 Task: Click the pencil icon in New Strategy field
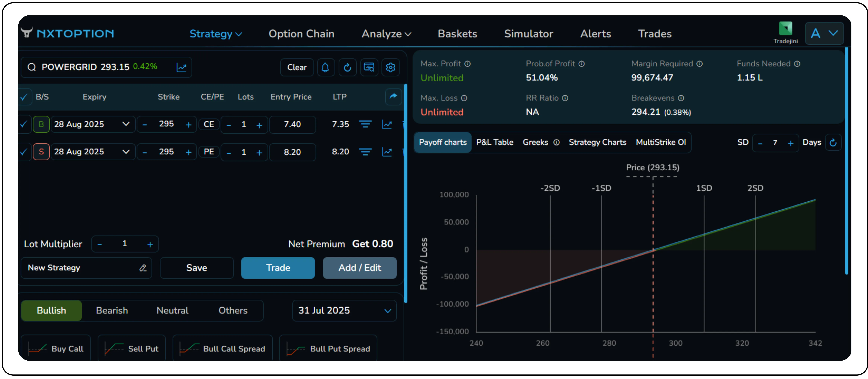(143, 268)
